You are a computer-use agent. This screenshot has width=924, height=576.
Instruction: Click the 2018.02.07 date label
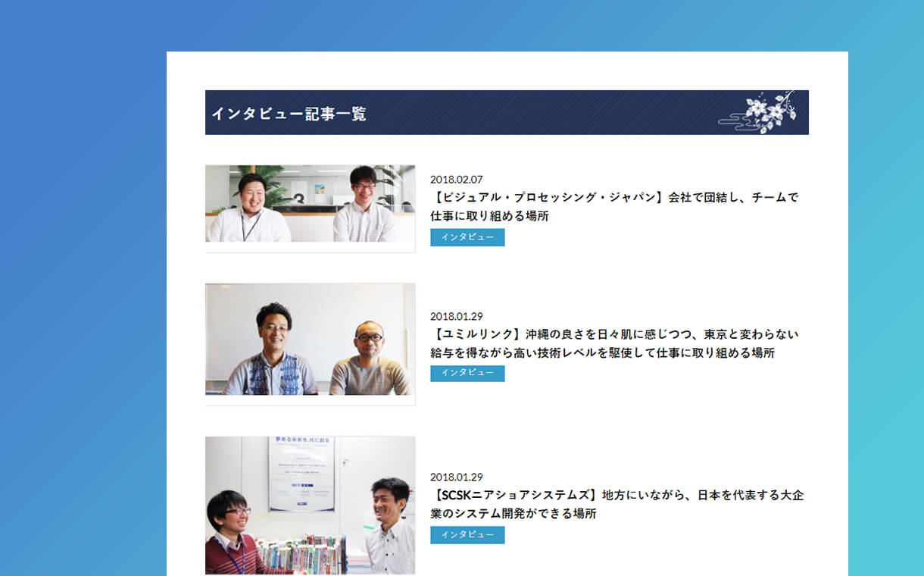456,180
